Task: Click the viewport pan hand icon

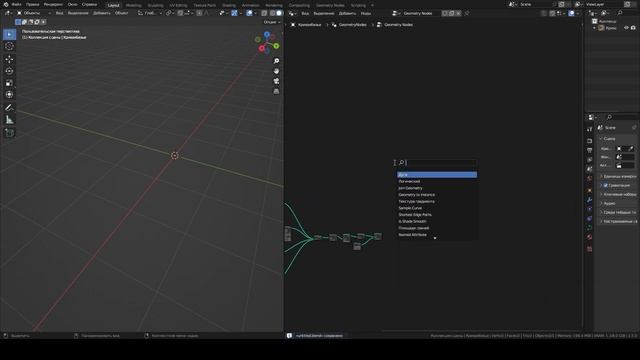Action: coord(276,71)
